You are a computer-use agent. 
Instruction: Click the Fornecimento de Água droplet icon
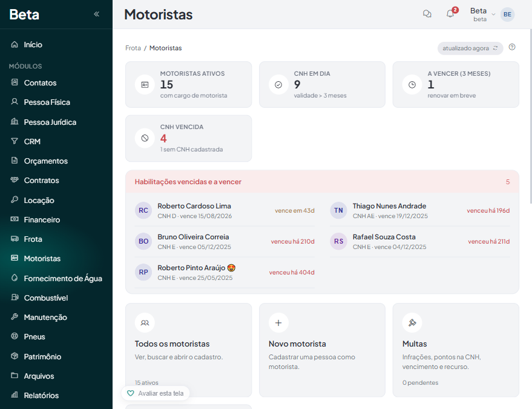coord(15,278)
